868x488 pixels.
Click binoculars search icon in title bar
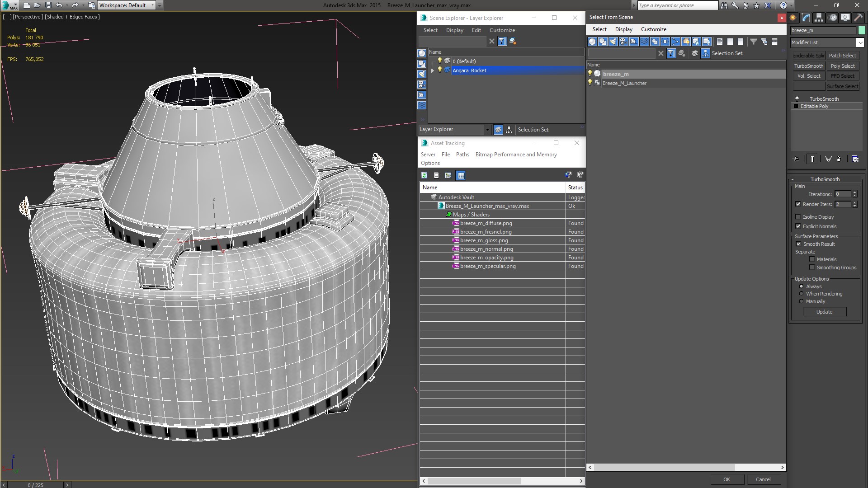[x=724, y=5]
